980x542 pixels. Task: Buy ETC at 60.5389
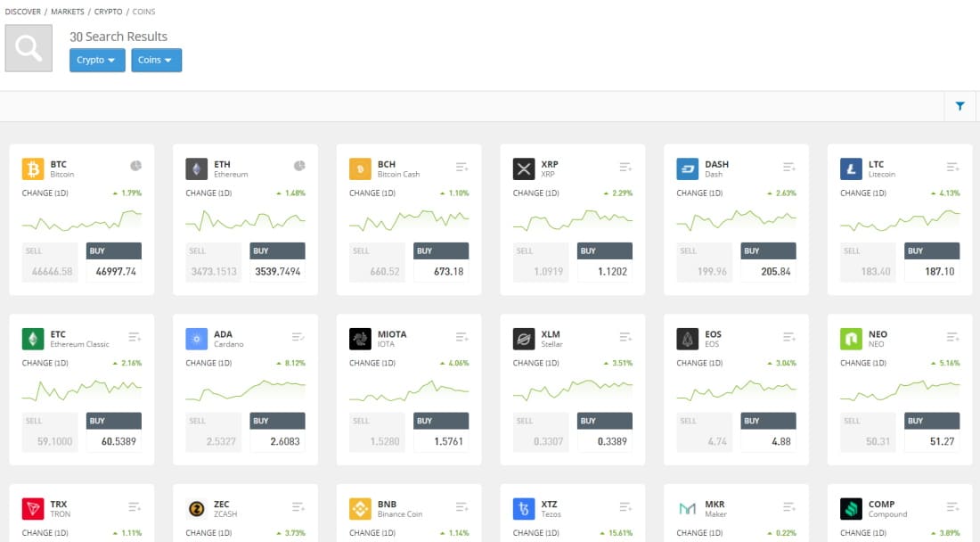[x=114, y=432]
